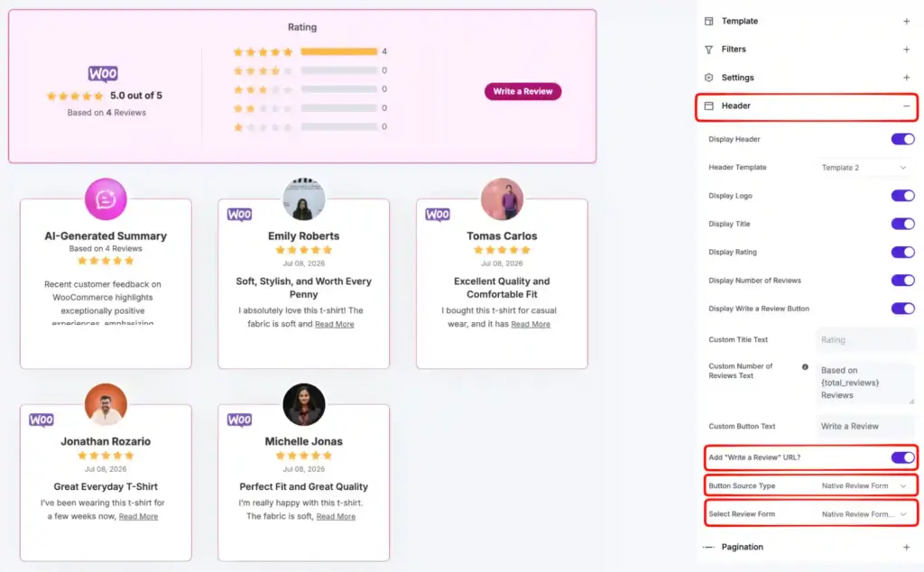Toggle the Display Write a Review Button switch
The height and width of the screenshot is (572, 924).
pyautogui.click(x=902, y=309)
